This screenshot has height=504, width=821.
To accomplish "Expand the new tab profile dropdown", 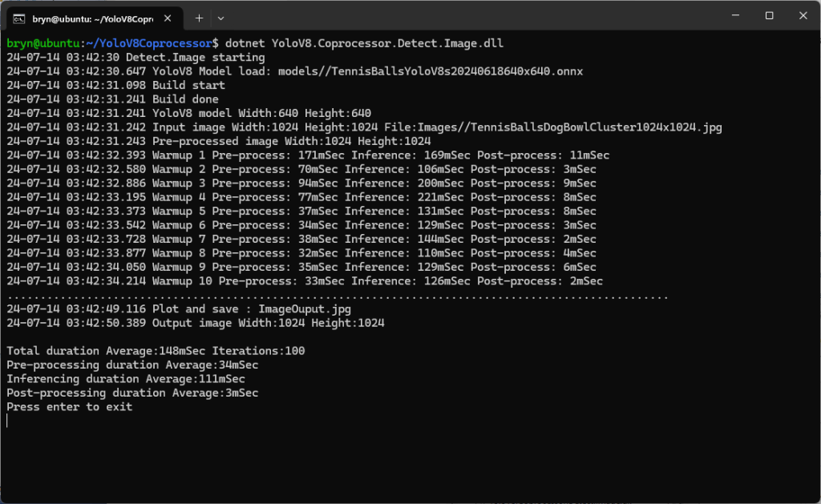I will point(221,17).
